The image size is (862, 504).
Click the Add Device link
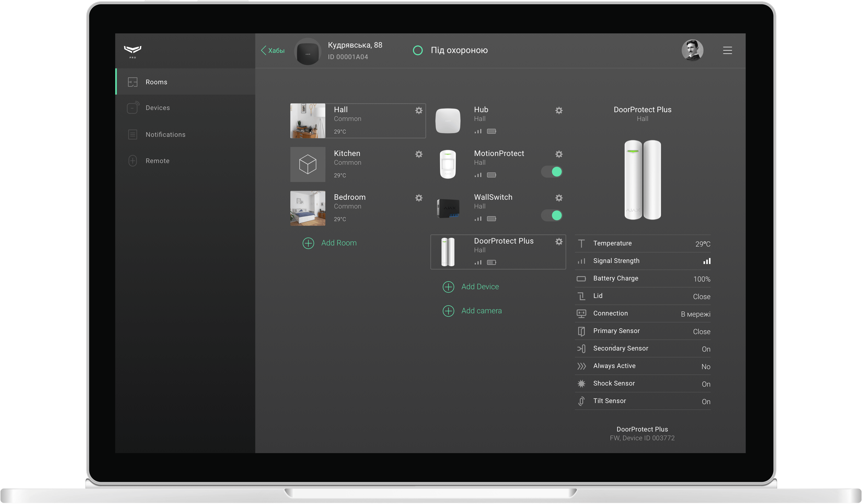[x=479, y=287]
